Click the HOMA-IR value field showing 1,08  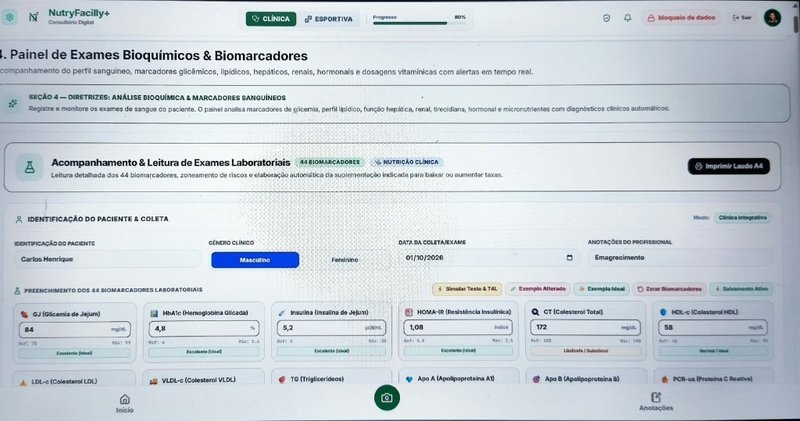pyautogui.click(x=458, y=327)
